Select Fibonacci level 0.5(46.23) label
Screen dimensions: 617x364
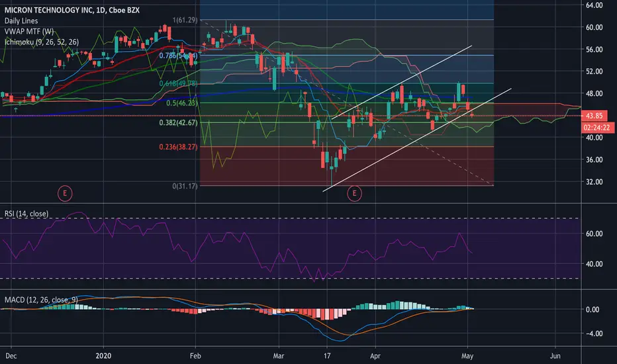coord(182,103)
